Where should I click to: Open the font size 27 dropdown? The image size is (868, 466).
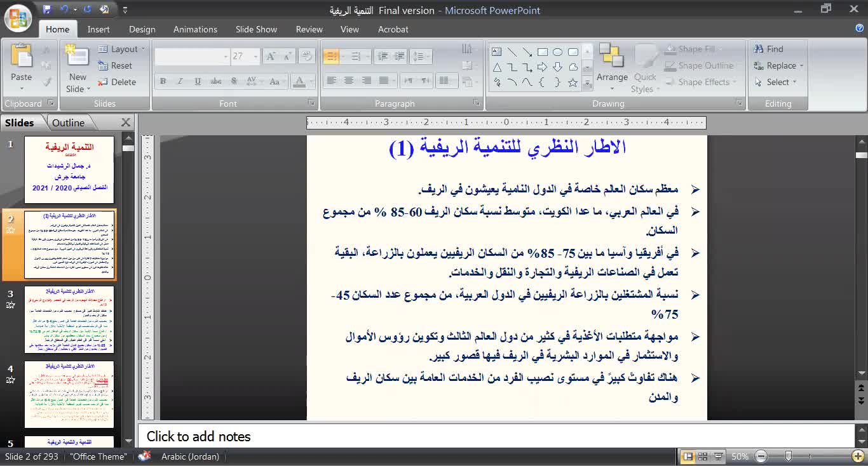tap(255, 57)
